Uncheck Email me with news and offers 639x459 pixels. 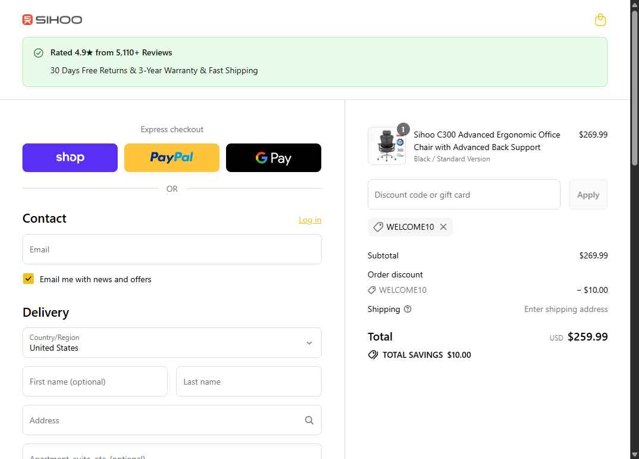pyautogui.click(x=28, y=279)
